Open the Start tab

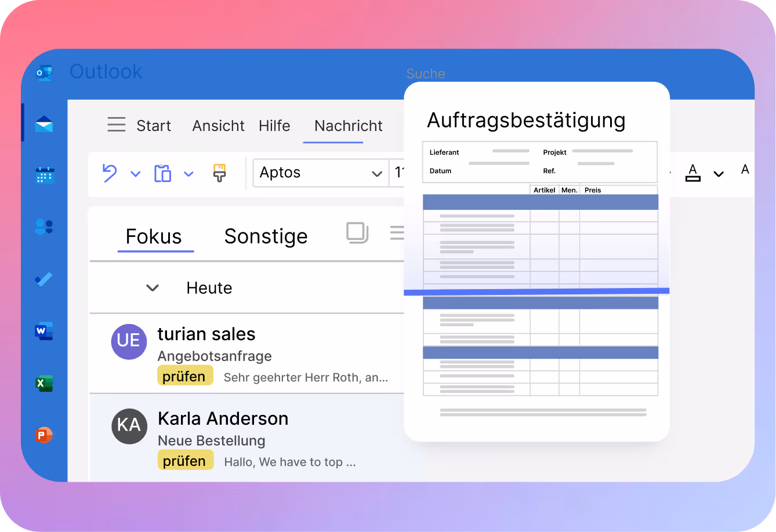154,126
